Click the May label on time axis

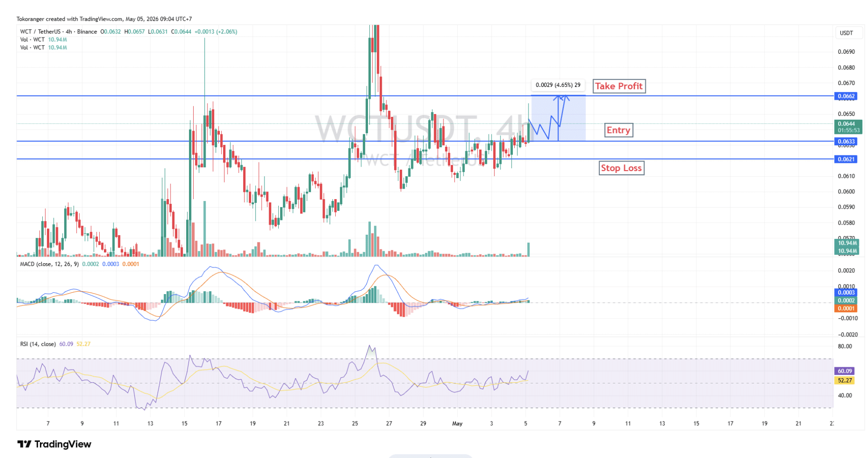click(457, 423)
